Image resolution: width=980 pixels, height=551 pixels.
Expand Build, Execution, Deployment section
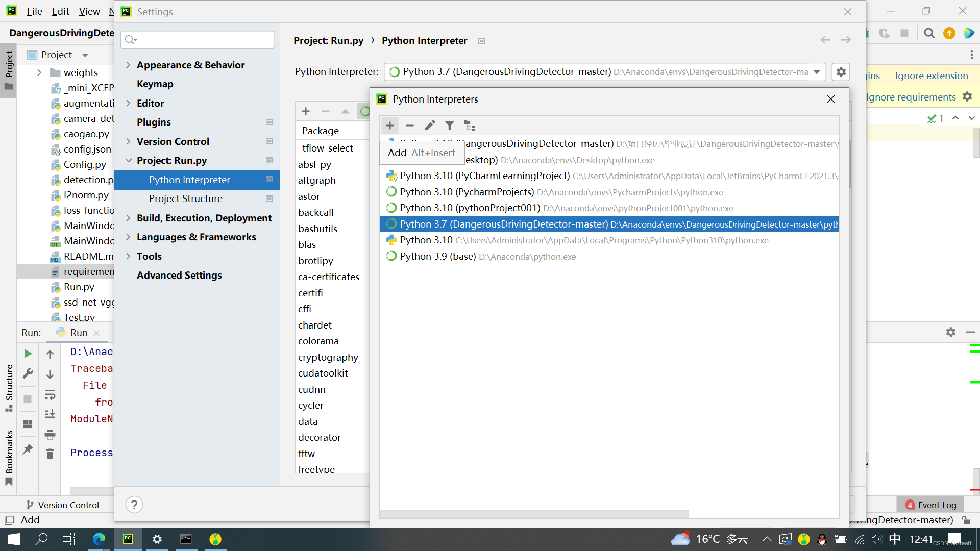[x=128, y=218]
